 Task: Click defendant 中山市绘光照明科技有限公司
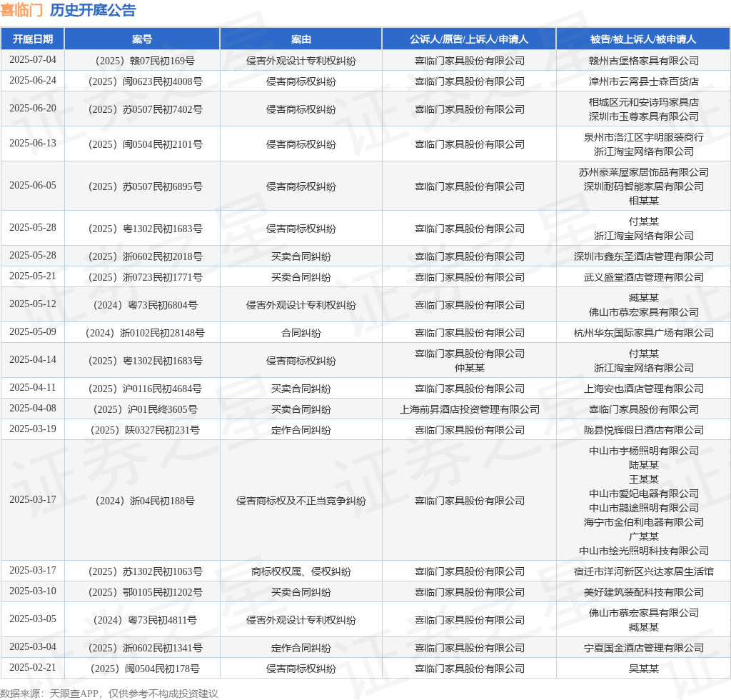point(644,551)
